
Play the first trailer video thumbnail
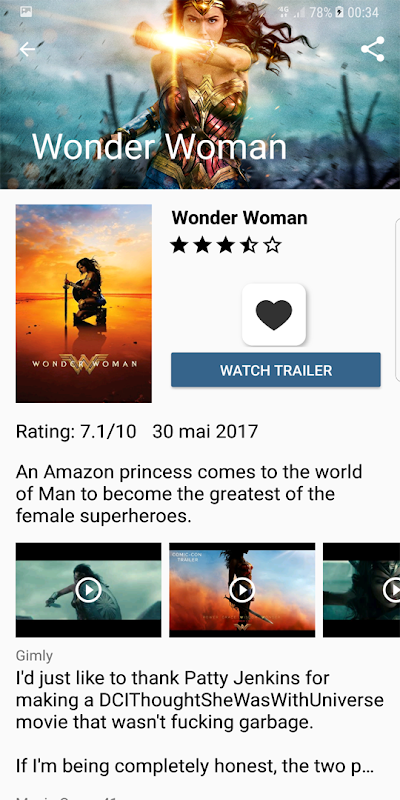[88, 590]
